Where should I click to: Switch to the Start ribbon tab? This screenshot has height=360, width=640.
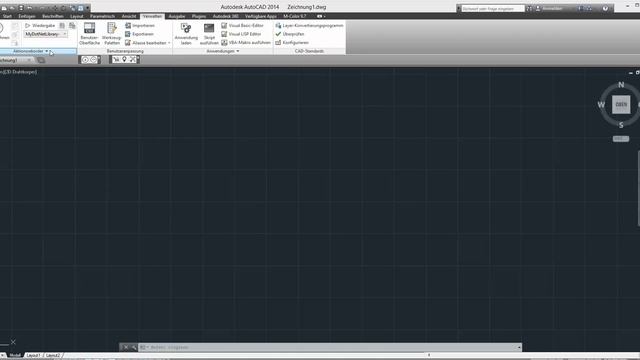tap(7, 16)
